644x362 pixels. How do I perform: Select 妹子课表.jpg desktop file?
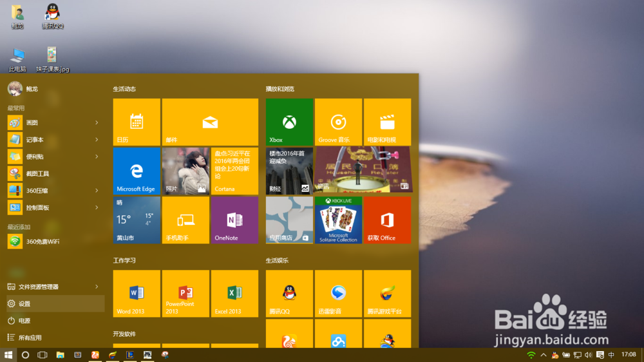point(52,60)
